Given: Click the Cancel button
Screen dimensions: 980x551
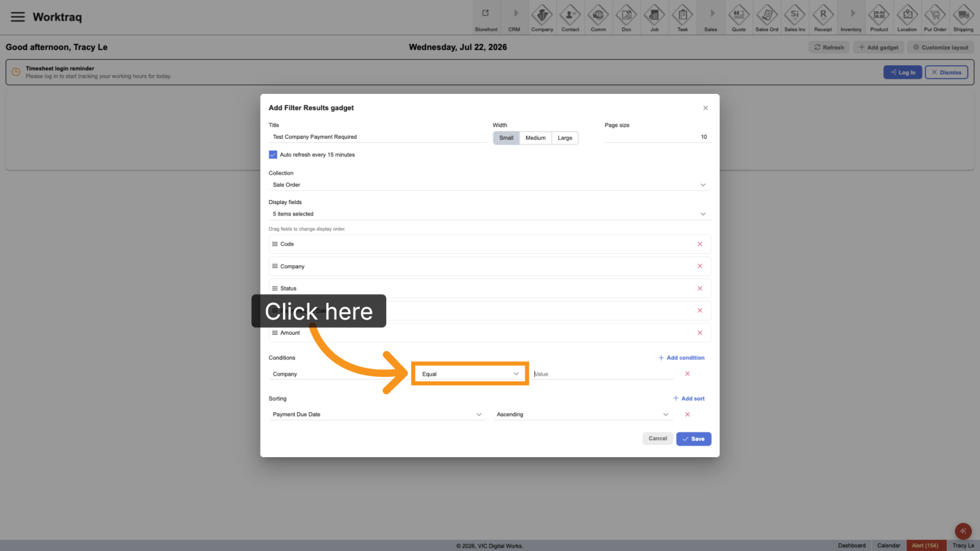Looking at the screenshot, I should [x=657, y=438].
